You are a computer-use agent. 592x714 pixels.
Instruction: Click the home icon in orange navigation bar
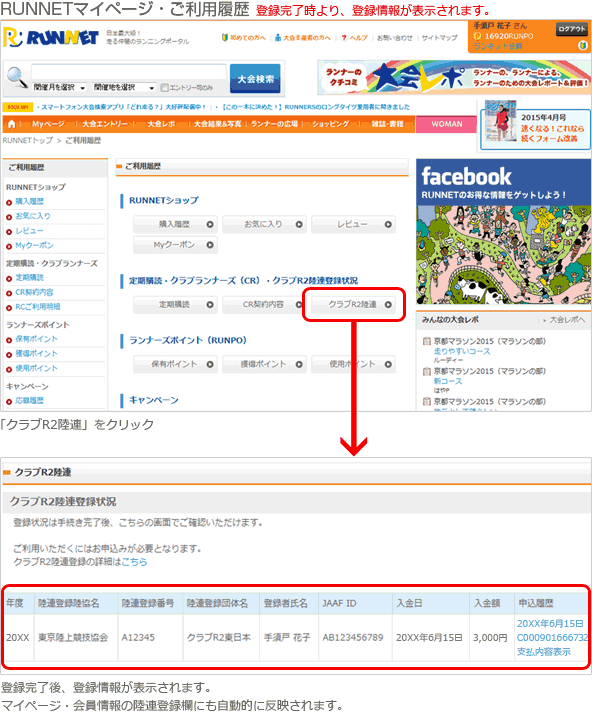pyautogui.click(x=12, y=124)
